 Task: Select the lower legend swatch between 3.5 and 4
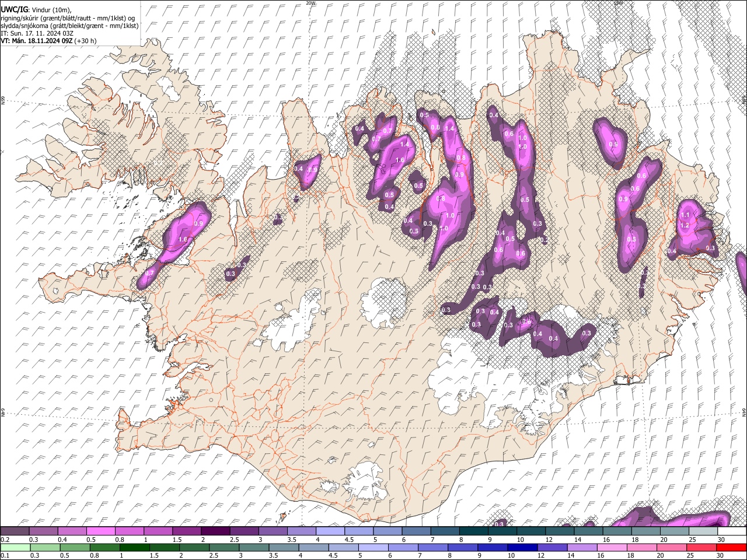(x=283, y=547)
